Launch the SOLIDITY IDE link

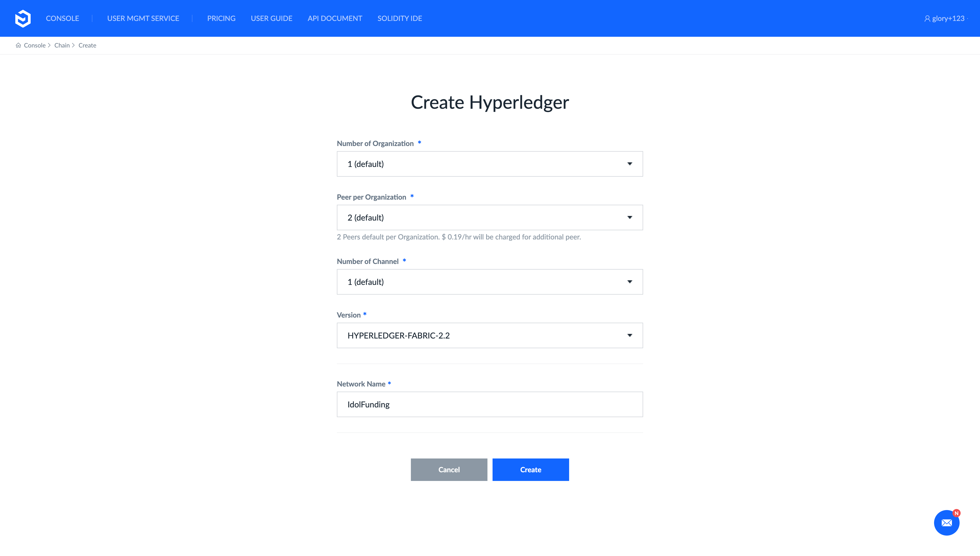(399, 18)
